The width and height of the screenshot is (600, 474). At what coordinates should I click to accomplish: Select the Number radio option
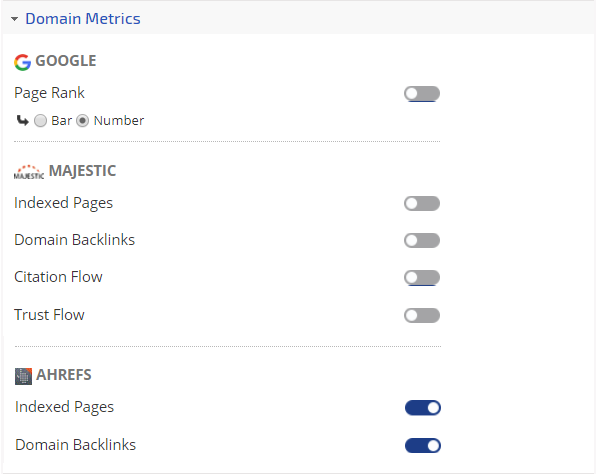coord(83,121)
